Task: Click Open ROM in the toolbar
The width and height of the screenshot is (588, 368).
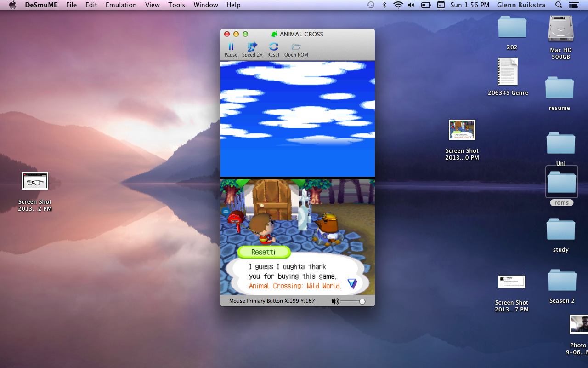Action: click(x=296, y=49)
